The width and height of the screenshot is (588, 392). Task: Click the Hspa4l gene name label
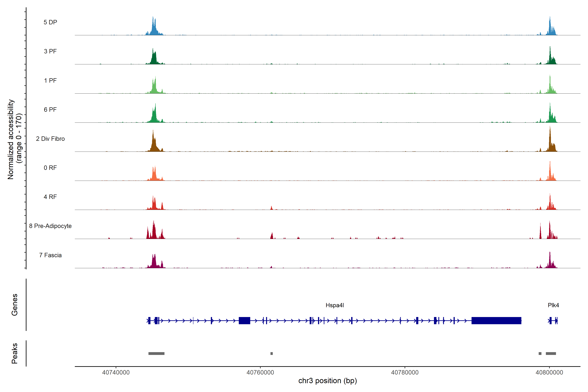[x=335, y=305]
